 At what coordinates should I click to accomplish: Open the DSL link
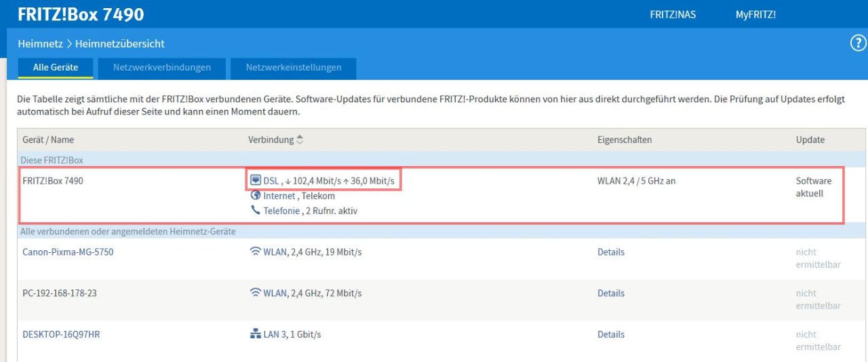tap(271, 181)
